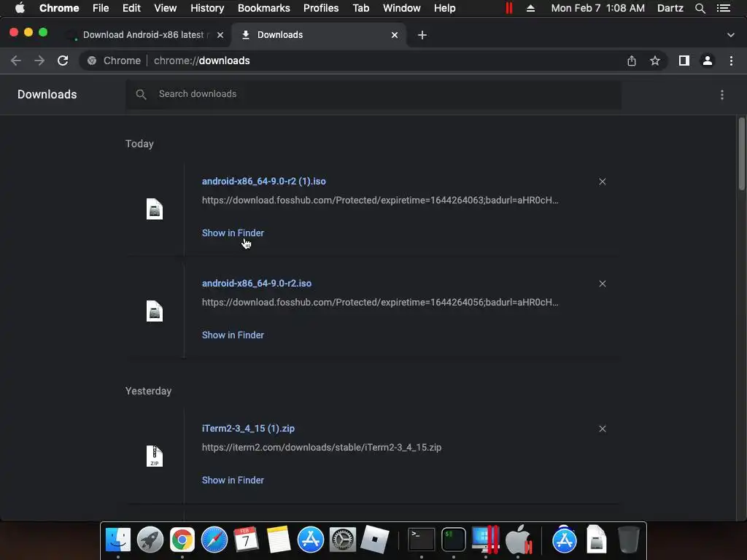Open the File menu
The image size is (747, 560).
click(101, 8)
